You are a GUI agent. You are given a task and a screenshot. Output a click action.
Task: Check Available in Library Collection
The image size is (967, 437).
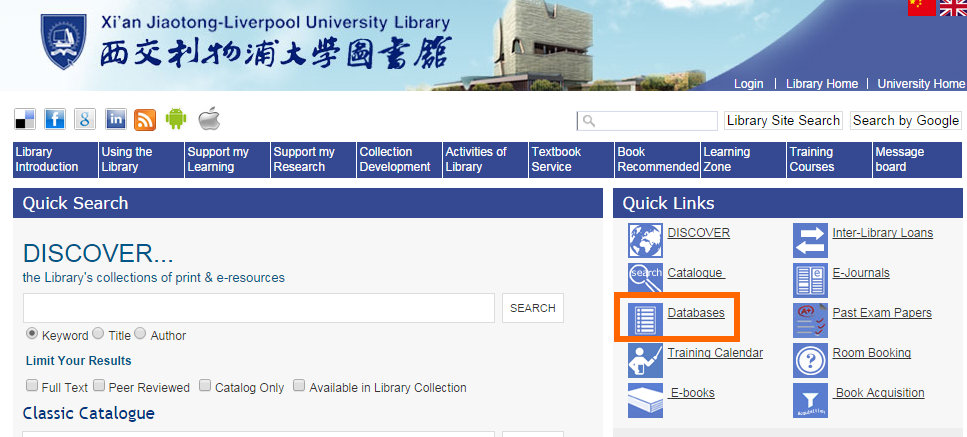coord(299,386)
